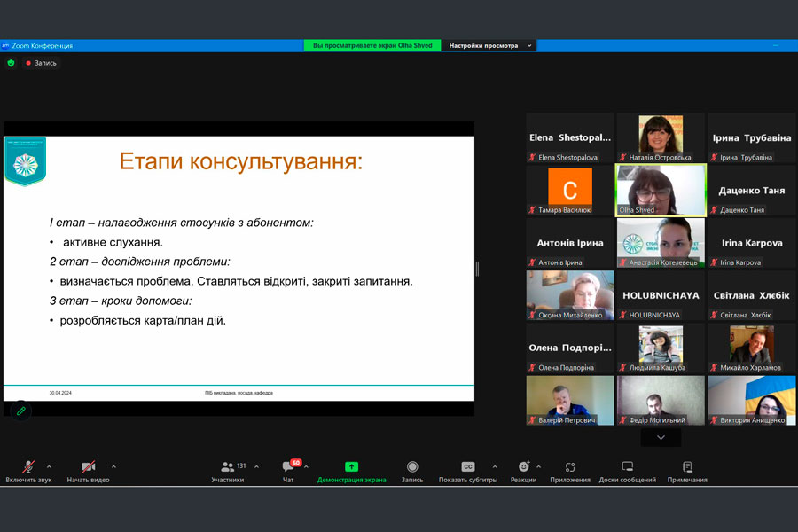Click the green screen-viewing banner for Olha Shved
The height and width of the screenshot is (532, 798).
point(372,45)
